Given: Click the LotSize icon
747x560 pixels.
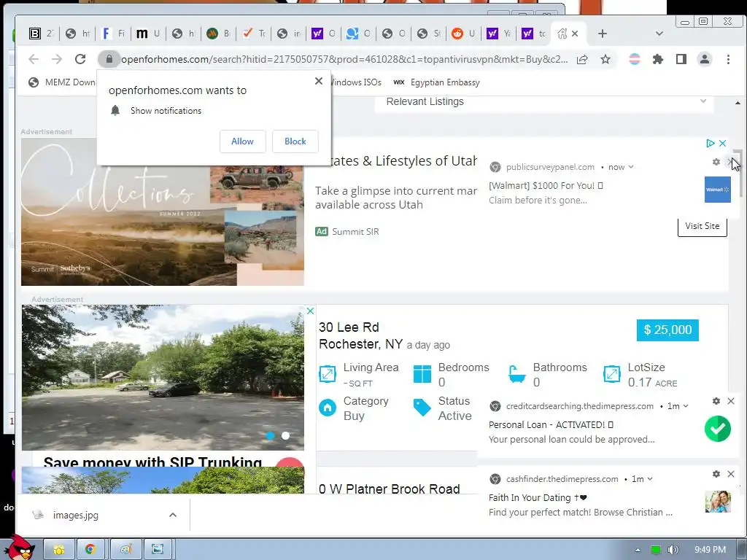Looking at the screenshot, I should tap(612, 374).
